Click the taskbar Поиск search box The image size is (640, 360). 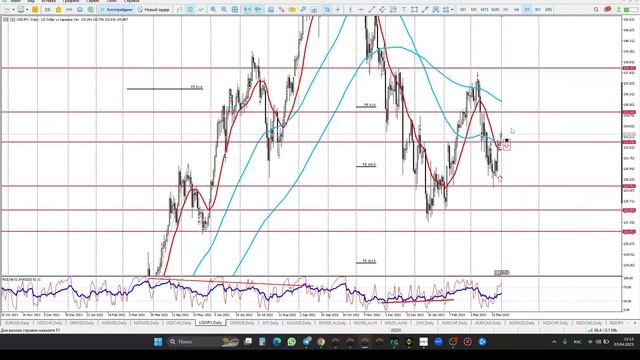point(204,342)
